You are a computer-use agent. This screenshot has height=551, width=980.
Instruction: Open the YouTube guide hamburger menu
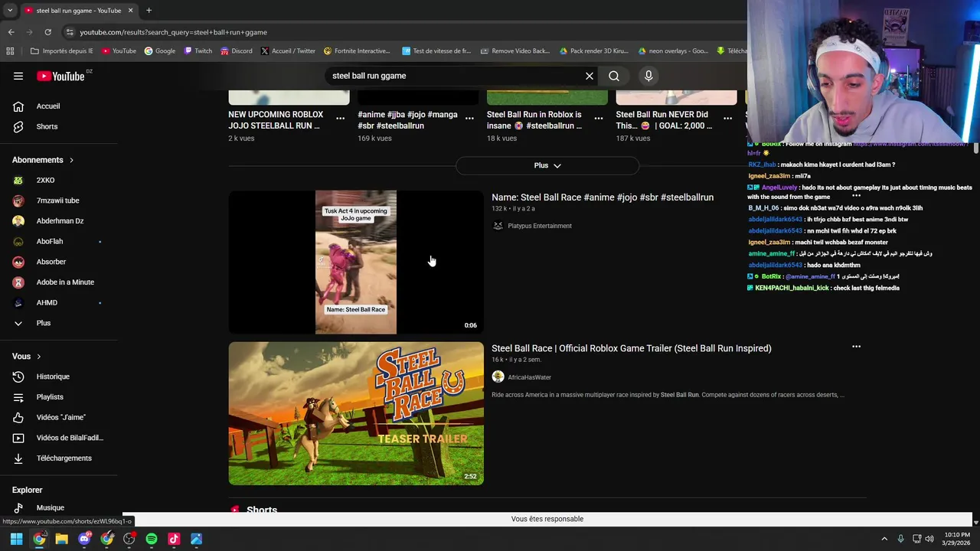(x=18, y=76)
